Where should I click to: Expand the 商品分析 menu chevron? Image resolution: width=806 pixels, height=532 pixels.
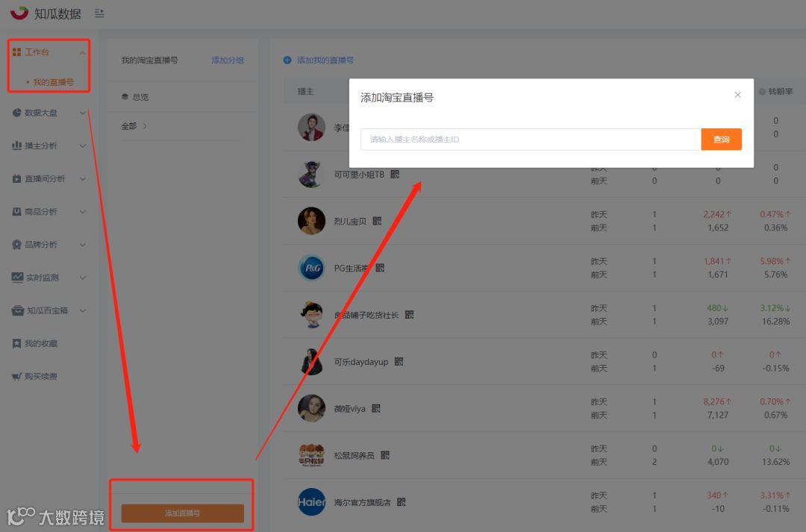[82, 212]
